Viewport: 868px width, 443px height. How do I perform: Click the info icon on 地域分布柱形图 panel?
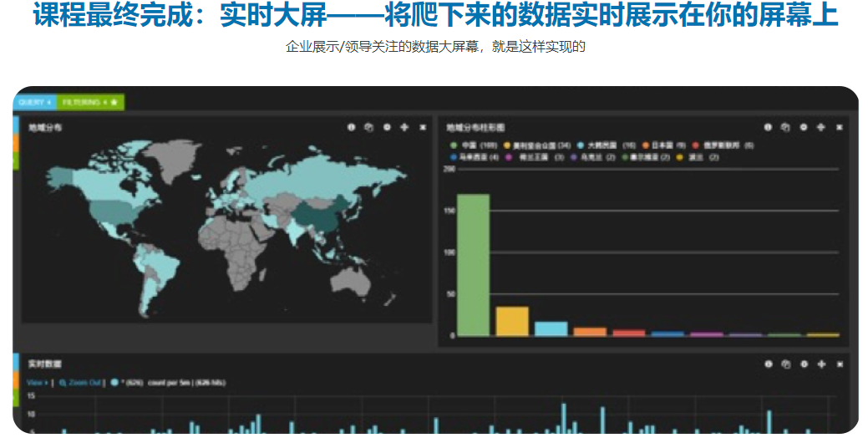[768, 127]
